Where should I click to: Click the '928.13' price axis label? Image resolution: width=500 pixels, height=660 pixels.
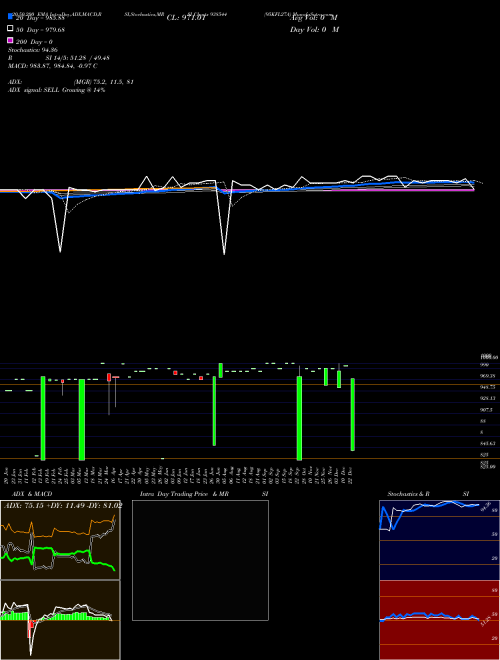[487, 398]
